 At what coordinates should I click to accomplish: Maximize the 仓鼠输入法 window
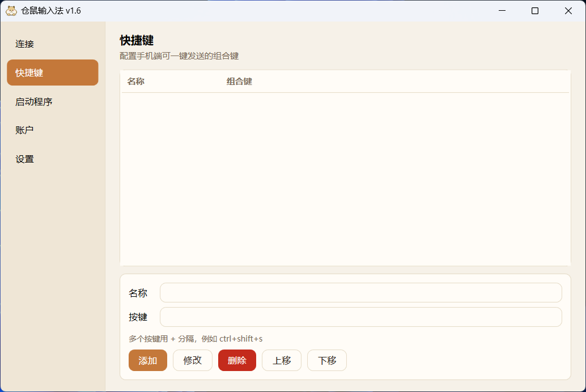(x=535, y=11)
